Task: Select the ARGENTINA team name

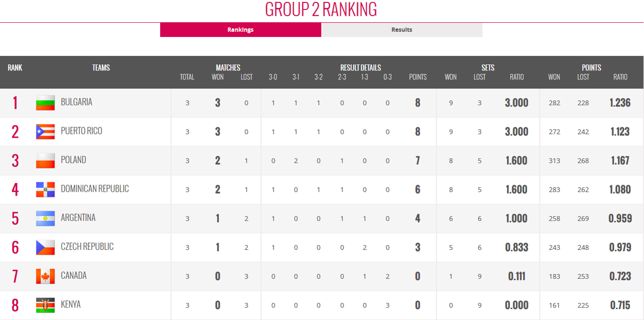Action: click(x=78, y=217)
